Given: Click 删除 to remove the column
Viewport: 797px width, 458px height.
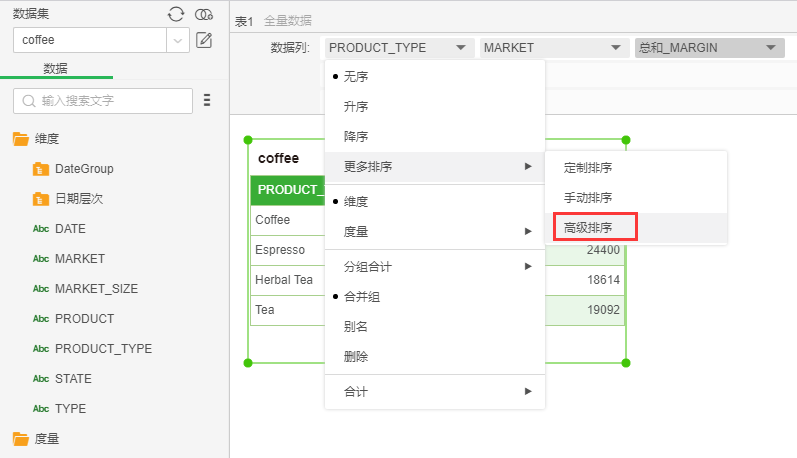Looking at the screenshot, I should tap(356, 357).
